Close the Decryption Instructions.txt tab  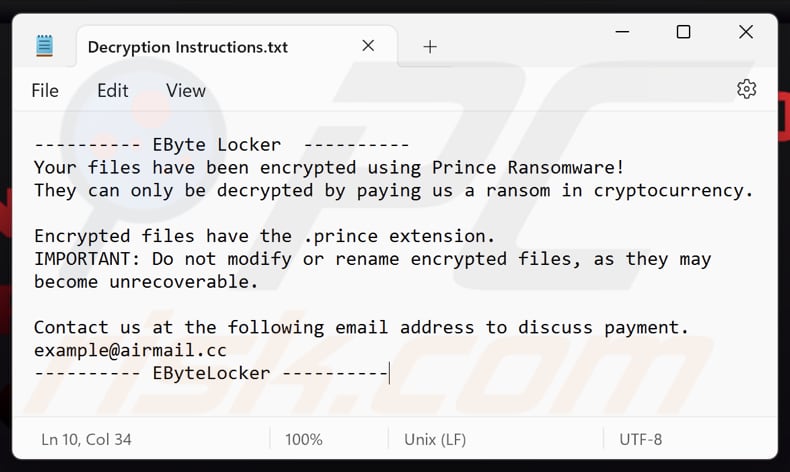click(368, 46)
